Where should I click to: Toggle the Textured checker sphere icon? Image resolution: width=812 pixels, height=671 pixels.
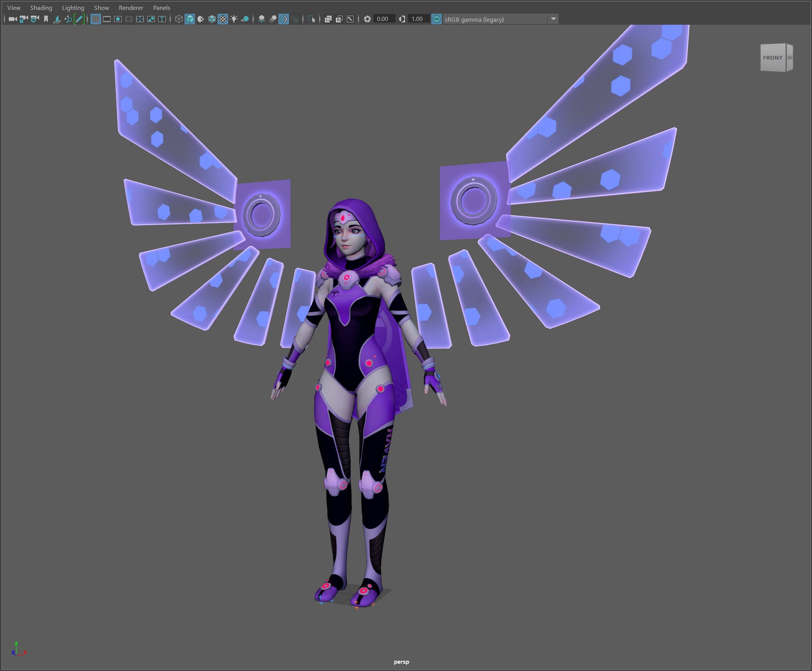pyautogui.click(x=223, y=19)
